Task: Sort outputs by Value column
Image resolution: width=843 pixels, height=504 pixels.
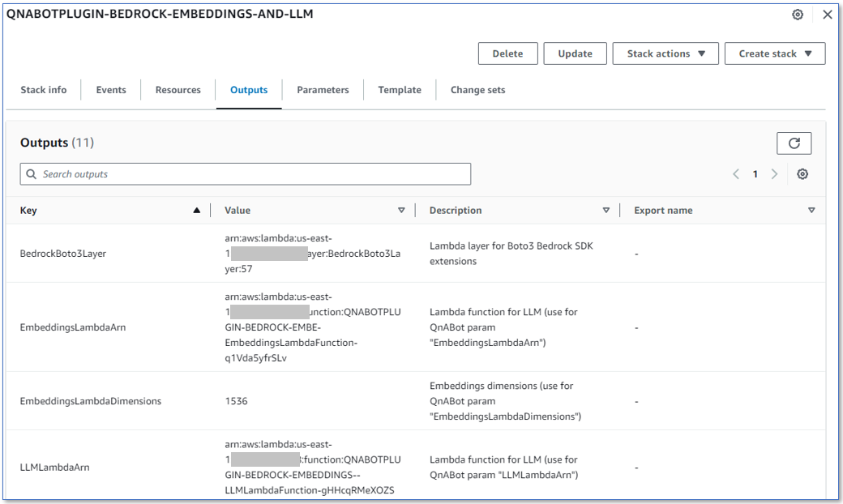Action: click(401, 211)
